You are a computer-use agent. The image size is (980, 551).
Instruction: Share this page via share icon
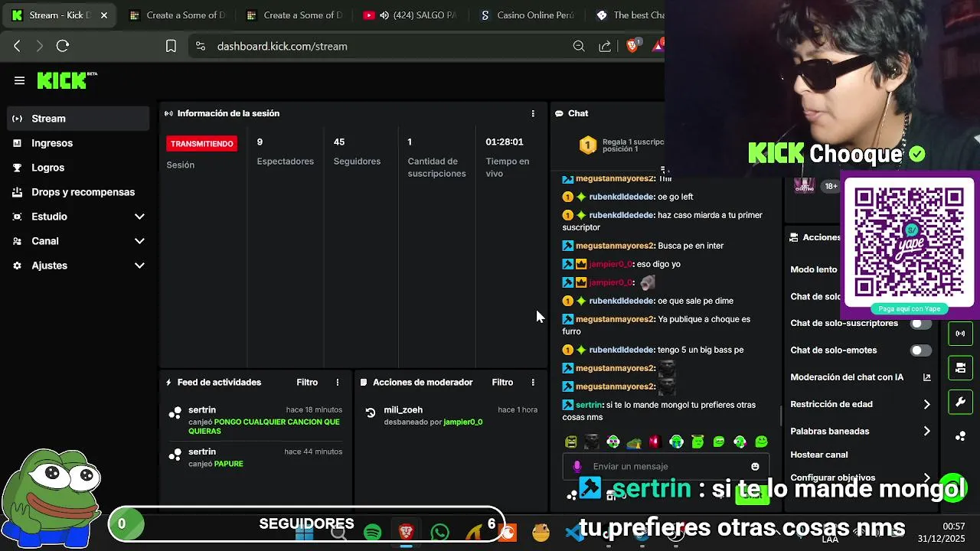point(605,46)
